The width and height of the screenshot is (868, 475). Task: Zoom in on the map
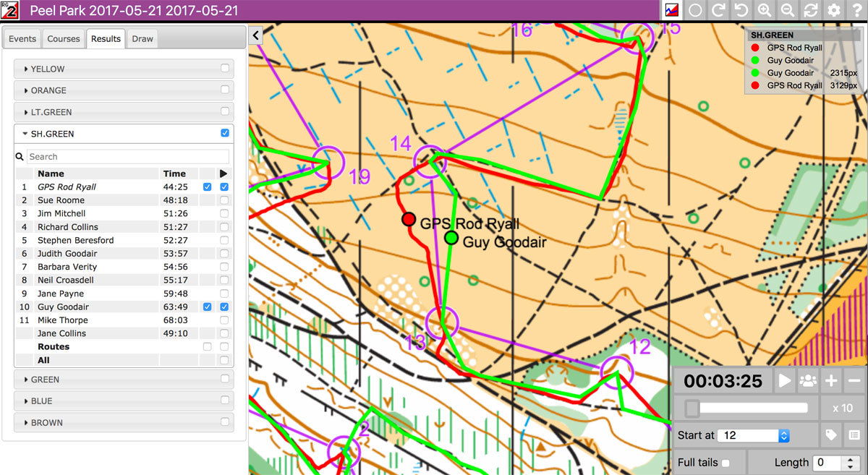click(765, 10)
